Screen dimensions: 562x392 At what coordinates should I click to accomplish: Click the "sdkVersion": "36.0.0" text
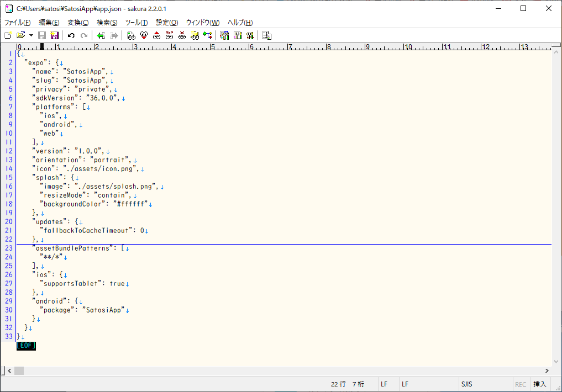76,98
